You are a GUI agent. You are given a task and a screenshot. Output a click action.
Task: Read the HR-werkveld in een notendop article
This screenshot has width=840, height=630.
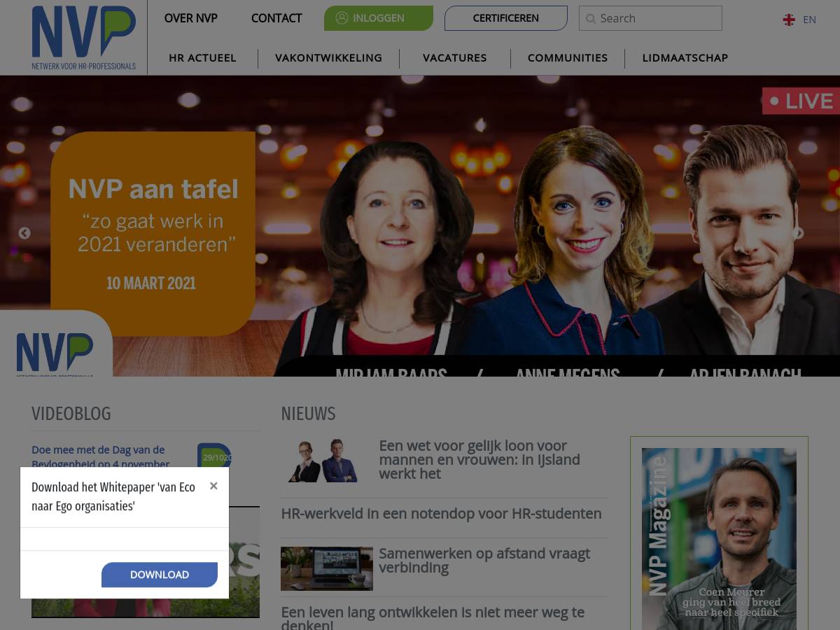point(441,514)
